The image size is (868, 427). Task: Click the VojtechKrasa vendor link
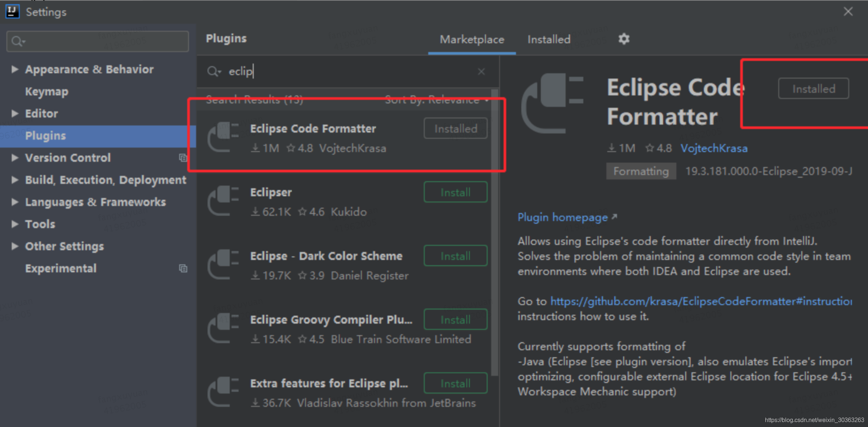pos(714,148)
